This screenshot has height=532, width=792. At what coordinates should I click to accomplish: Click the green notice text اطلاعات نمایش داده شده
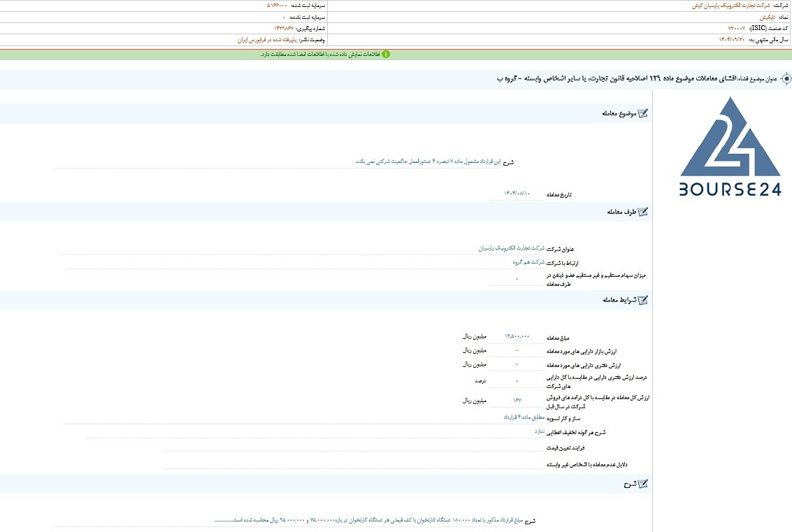tap(320, 54)
